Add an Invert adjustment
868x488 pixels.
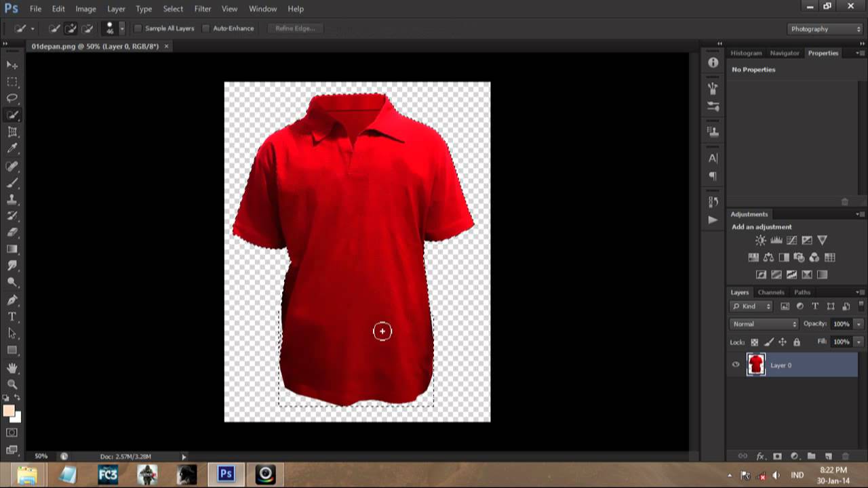[x=761, y=274]
